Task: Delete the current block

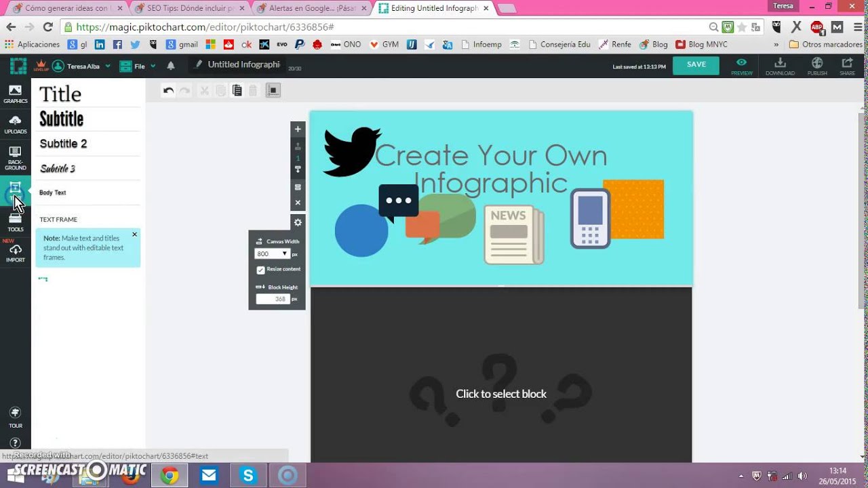Action: point(298,203)
